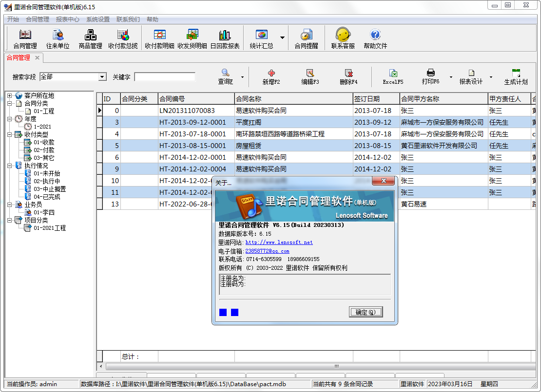Select the 01-工程 tree item

pyautogui.click(x=44, y=111)
